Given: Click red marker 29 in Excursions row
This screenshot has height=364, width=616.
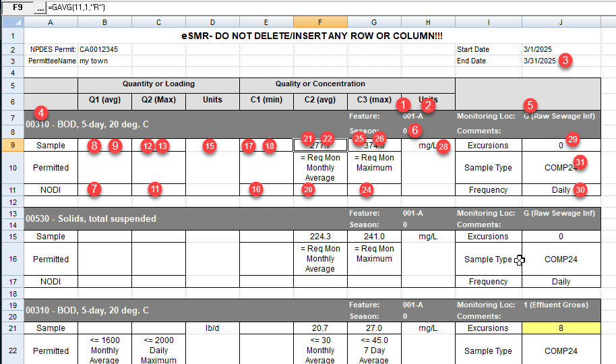Looking at the screenshot, I should 573,139.
